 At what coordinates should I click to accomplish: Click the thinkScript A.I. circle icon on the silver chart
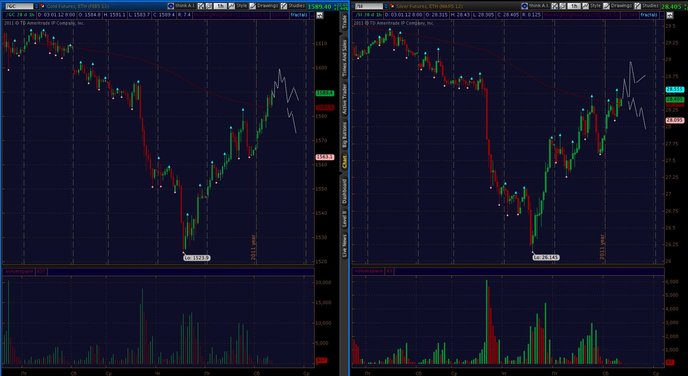[524, 6]
